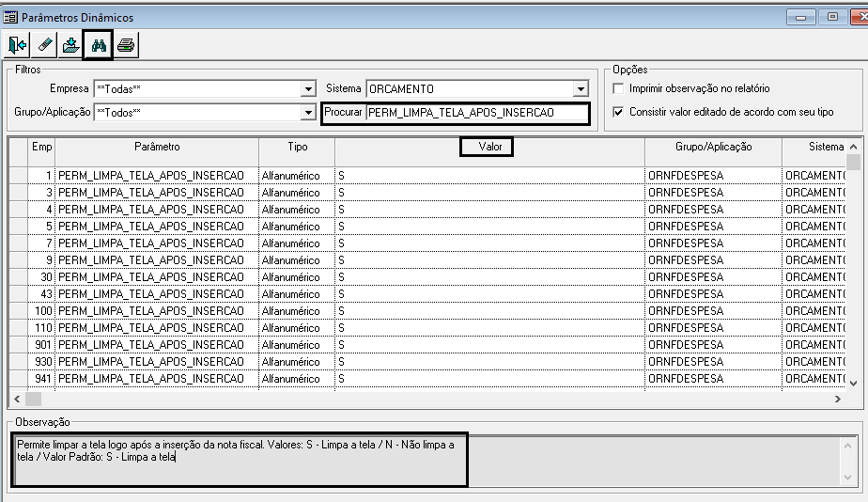This screenshot has width=868, height=502.
Task: Toggle Consistir valor editado checkbox
Action: [618, 112]
